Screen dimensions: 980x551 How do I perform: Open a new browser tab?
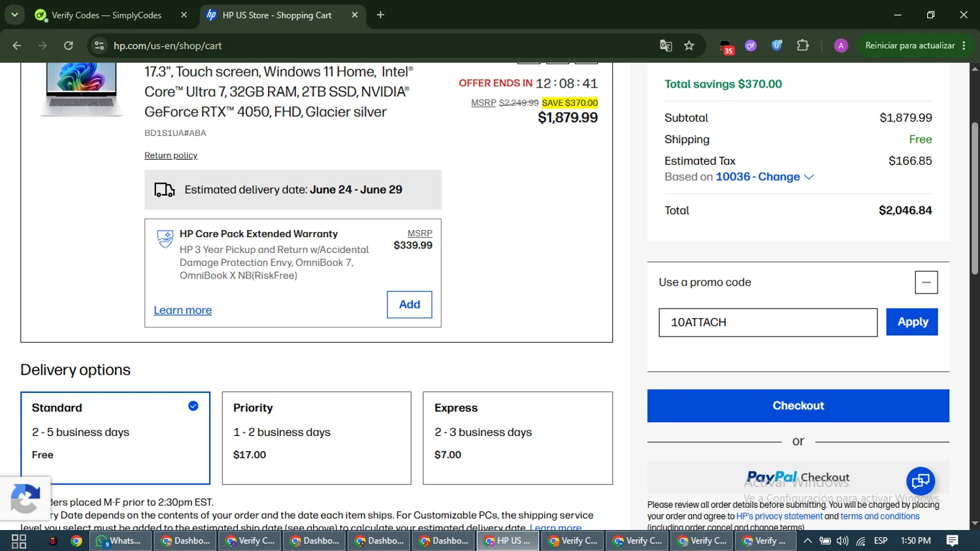click(x=380, y=15)
